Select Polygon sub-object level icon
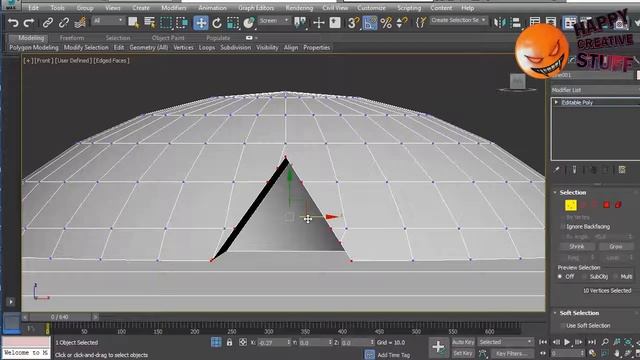 click(x=607, y=205)
